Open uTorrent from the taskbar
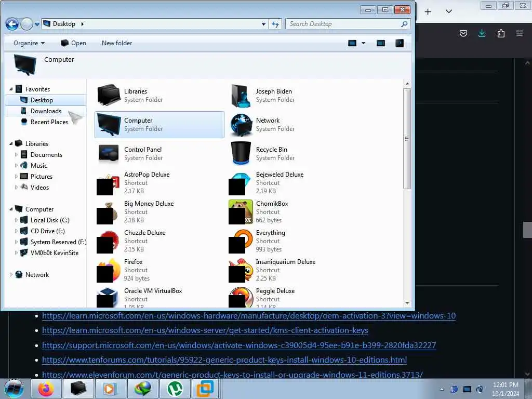This screenshot has width=532, height=399. pyautogui.click(x=174, y=389)
